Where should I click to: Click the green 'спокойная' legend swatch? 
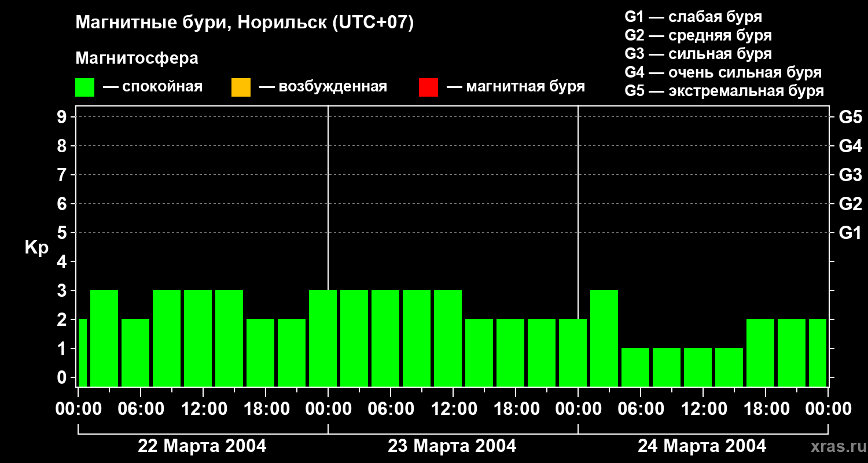(x=85, y=87)
